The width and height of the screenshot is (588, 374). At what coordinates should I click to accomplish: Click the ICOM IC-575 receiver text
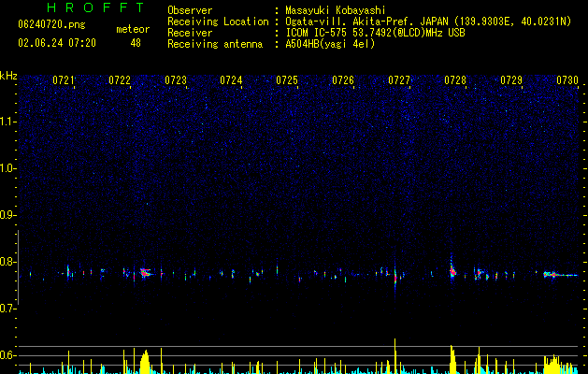tap(375, 33)
